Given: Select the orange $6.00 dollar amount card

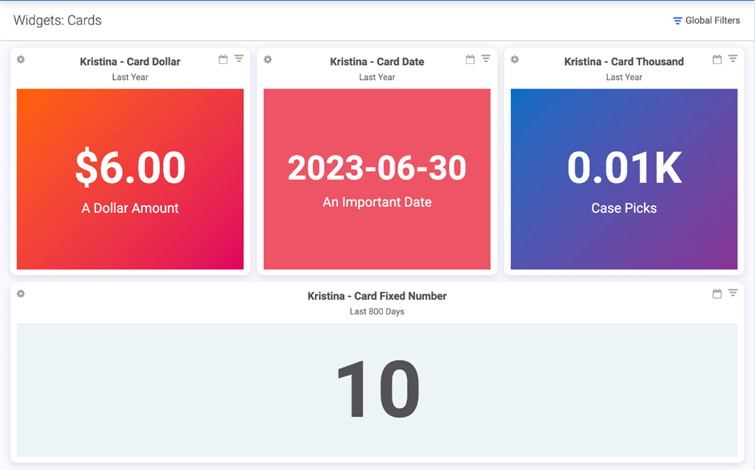Looking at the screenshot, I should tap(130, 179).
